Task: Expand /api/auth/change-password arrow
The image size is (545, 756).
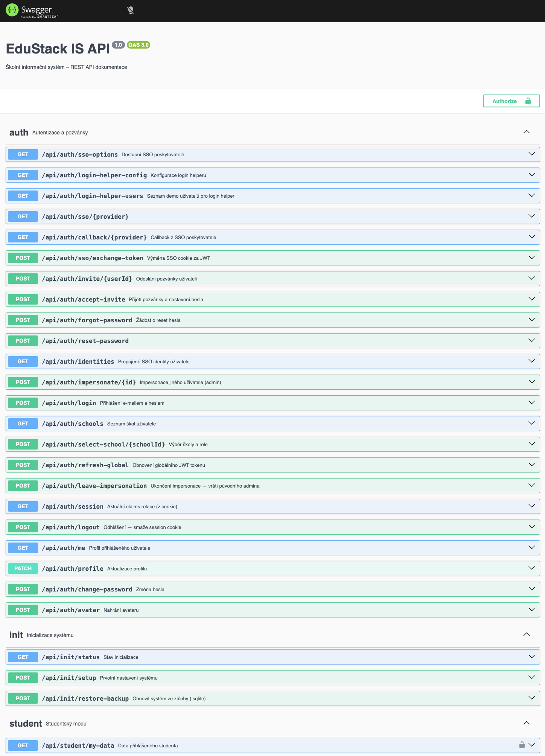Action: click(532, 589)
